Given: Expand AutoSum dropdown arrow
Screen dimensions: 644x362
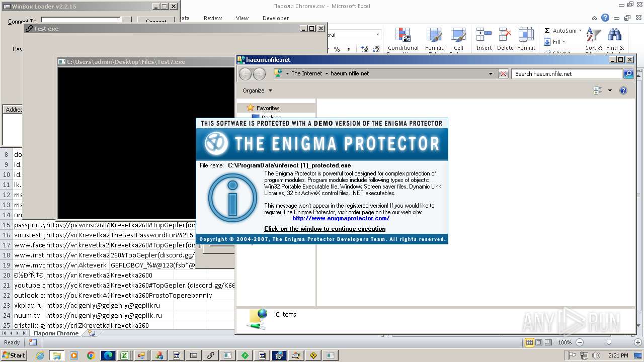Looking at the screenshot, I should click(580, 31).
